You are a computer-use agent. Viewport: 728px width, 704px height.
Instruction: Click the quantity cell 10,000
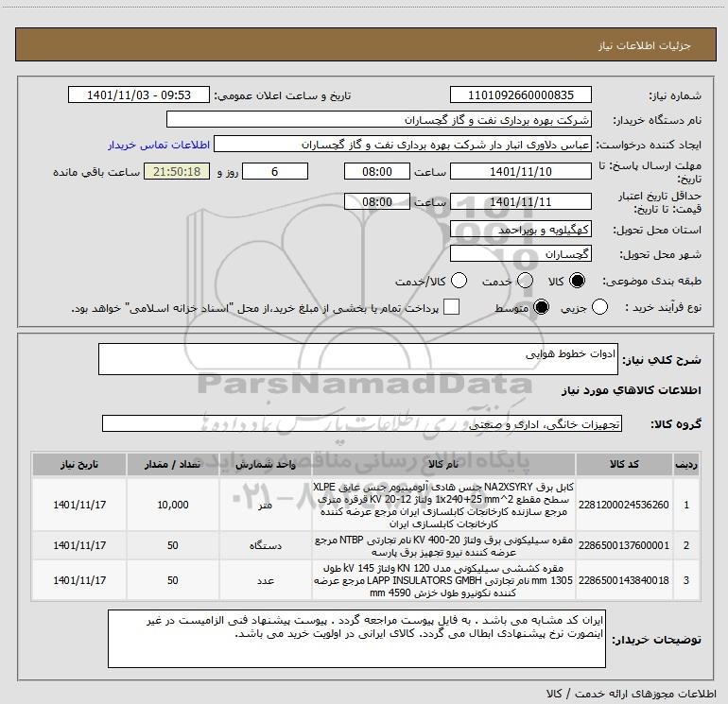coord(173,505)
